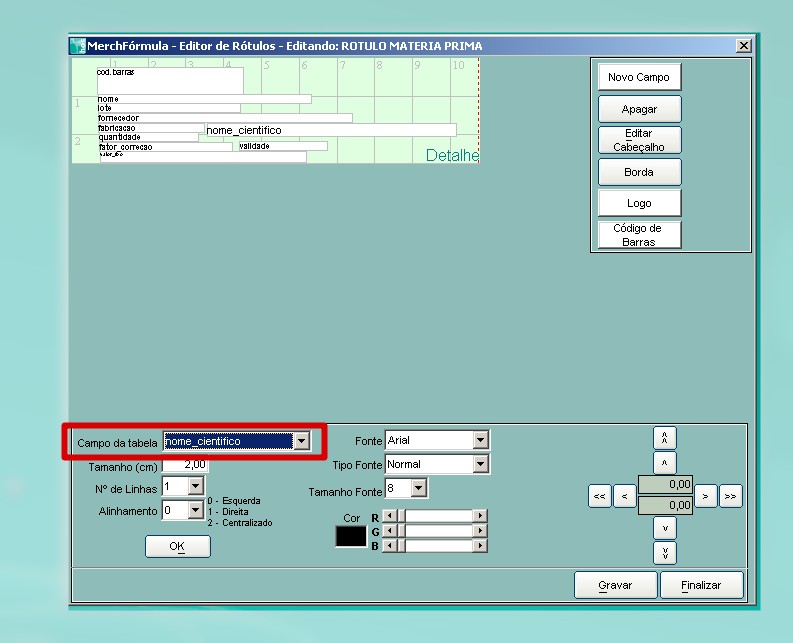Click the Tamanho (cm) input field
The width and height of the screenshot is (793, 643).
(x=185, y=465)
